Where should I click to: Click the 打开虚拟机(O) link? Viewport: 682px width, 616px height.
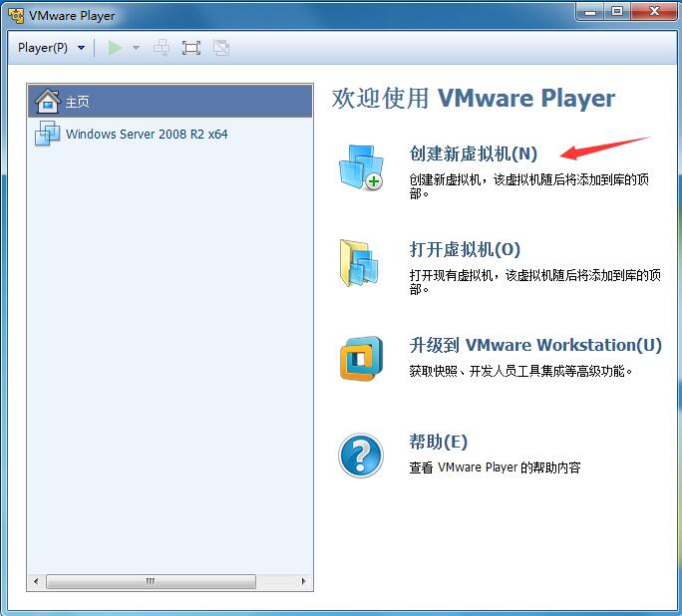click(x=465, y=249)
